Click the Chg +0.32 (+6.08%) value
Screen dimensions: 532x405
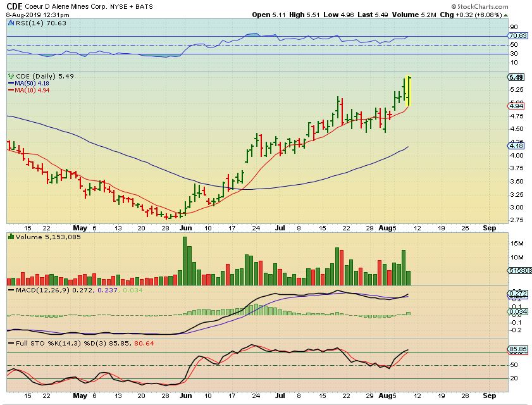point(471,15)
